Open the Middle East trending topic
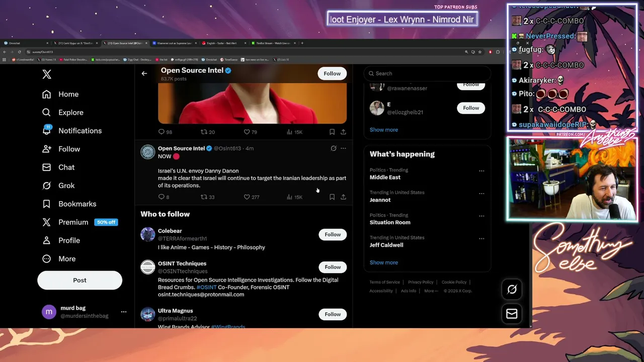This screenshot has height=362, width=644. pos(385,177)
